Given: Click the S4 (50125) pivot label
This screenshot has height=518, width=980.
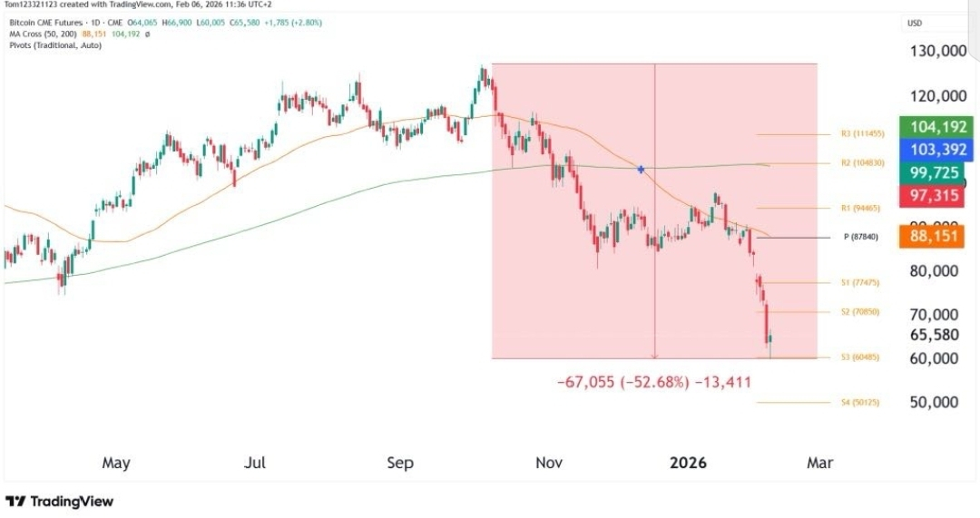Looking at the screenshot, I should [x=860, y=403].
